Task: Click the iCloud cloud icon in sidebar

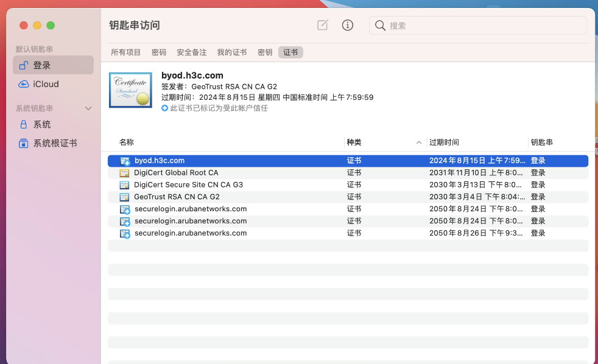Action: (24, 84)
